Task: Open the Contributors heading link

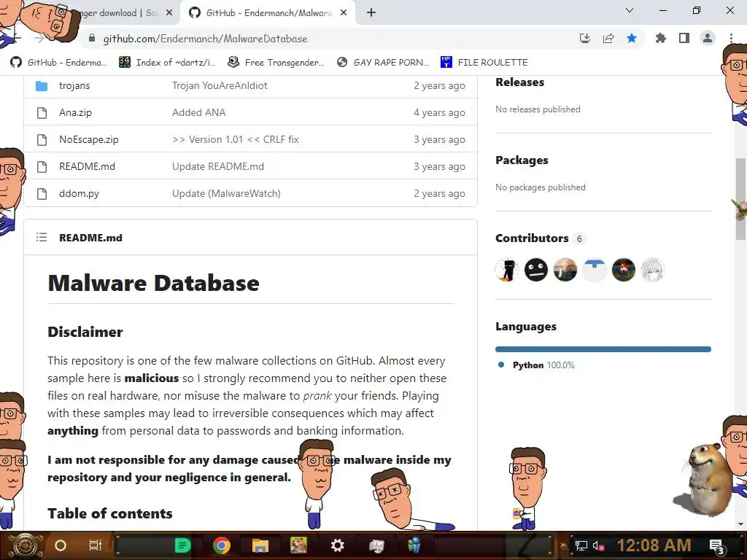Action: [x=532, y=238]
